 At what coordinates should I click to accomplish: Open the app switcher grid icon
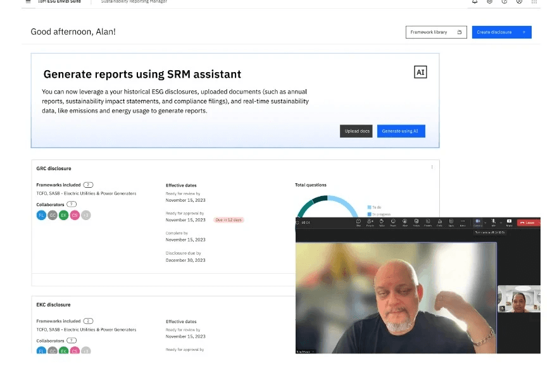534,1
